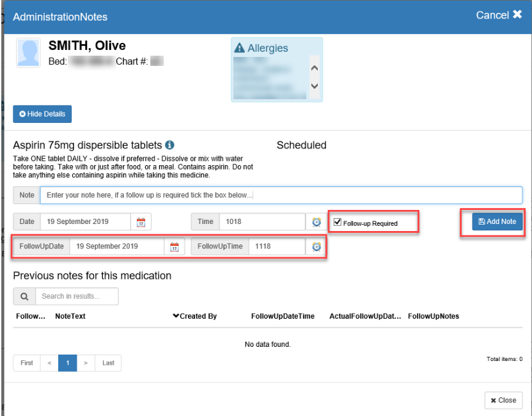Click the patient avatar image

pos(29,53)
